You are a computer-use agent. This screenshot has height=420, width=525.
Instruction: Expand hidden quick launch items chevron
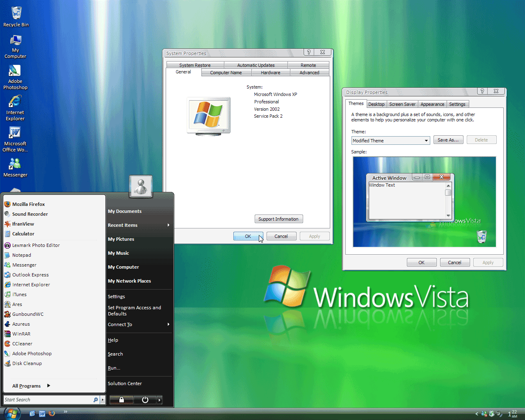coord(65,411)
